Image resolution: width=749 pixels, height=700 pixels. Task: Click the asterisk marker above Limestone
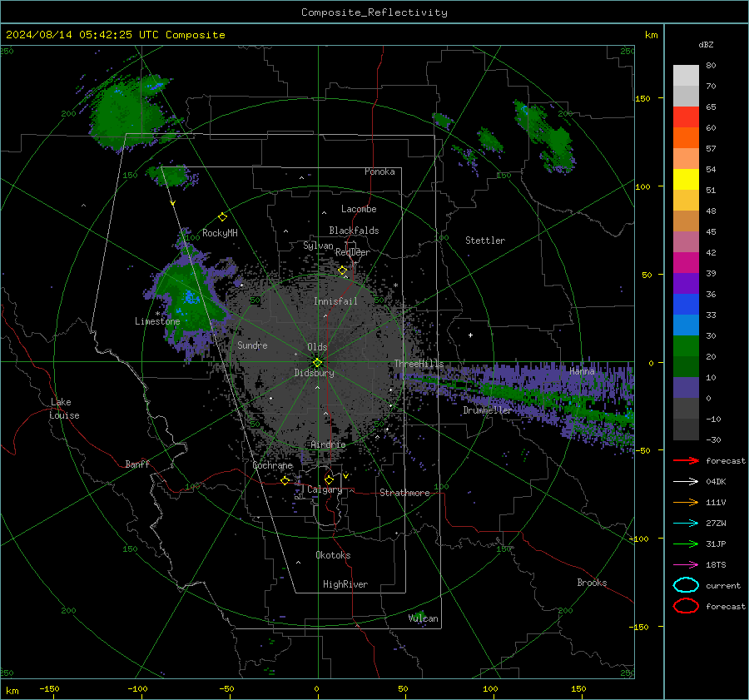[157, 314]
